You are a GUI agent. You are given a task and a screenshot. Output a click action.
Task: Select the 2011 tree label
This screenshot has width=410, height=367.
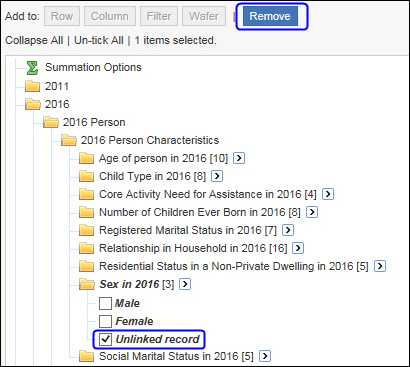[57, 86]
